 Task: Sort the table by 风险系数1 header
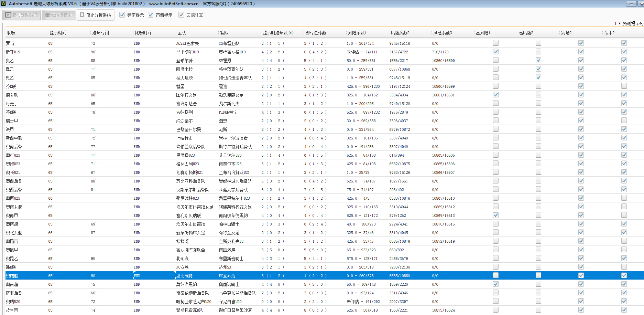coord(357,33)
